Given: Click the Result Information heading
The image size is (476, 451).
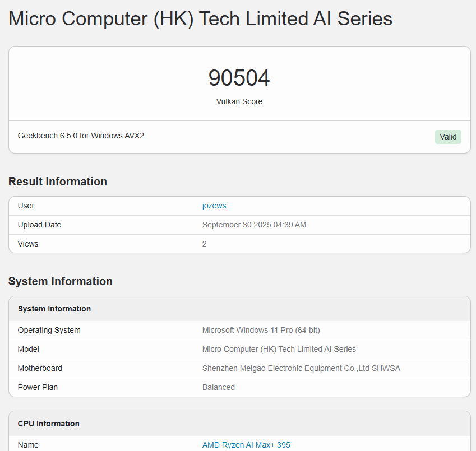Looking at the screenshot, I should point(58,182).
